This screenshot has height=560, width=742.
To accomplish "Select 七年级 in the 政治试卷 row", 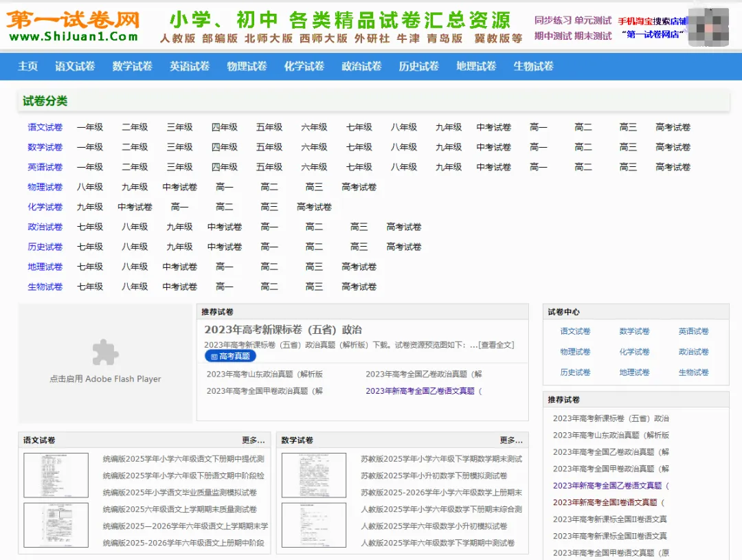I will point(90,227).
